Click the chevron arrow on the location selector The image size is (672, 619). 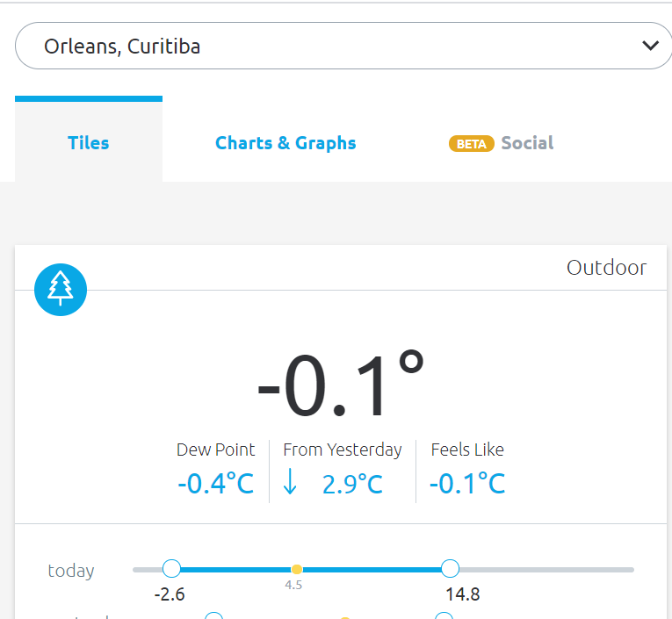coord(651,46)
